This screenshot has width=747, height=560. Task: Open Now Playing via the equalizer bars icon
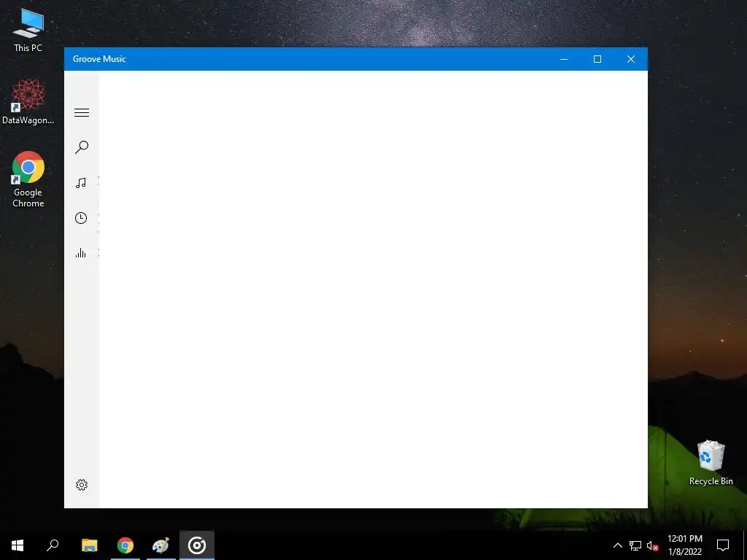pos(81,253)
